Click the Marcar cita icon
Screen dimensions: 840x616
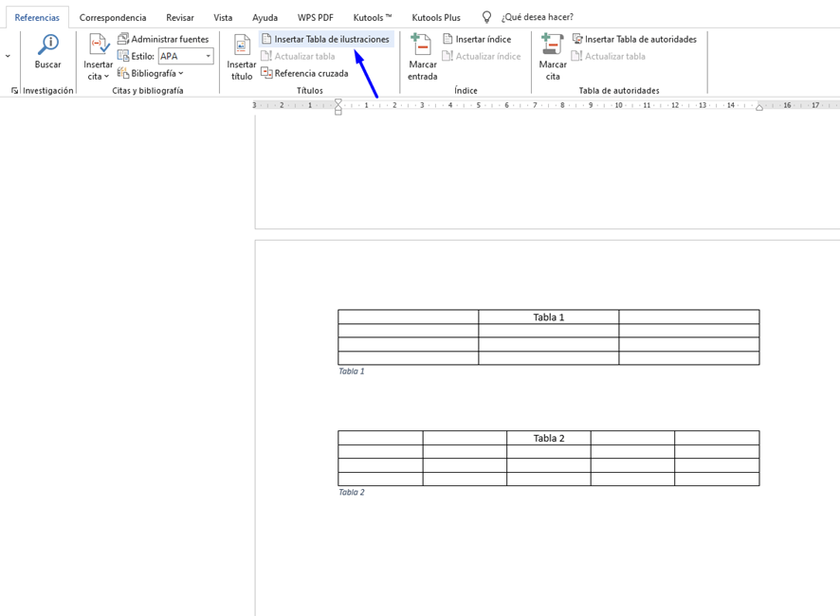pos(553,45)
